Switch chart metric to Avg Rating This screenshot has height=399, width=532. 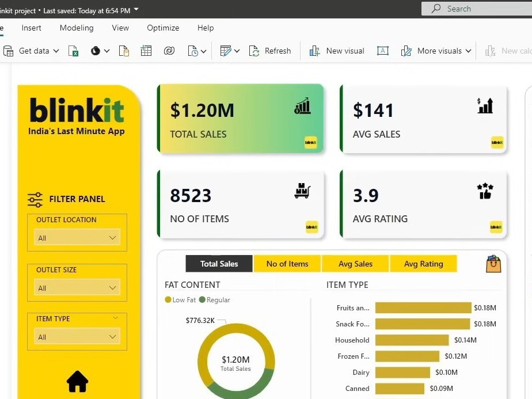pos(423,264)
